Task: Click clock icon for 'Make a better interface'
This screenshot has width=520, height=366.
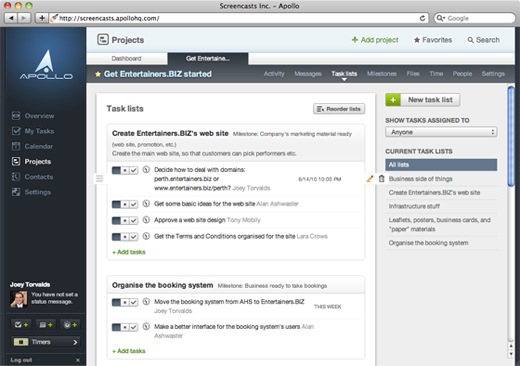Action: tap(146, 327)
